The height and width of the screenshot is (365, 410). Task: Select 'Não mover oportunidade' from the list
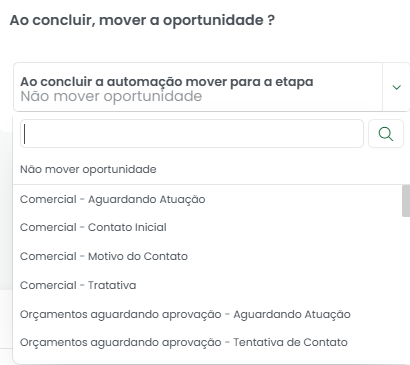88,169
